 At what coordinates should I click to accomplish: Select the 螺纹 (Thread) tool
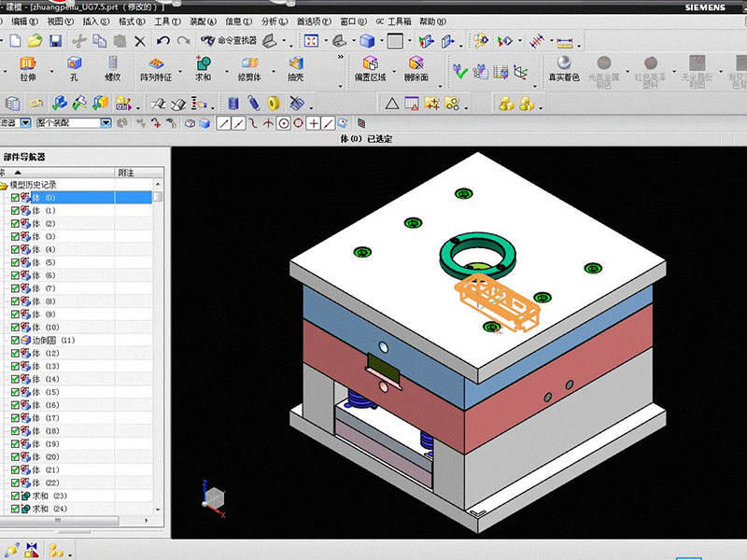pyautogui.click(x=112, y=68)
